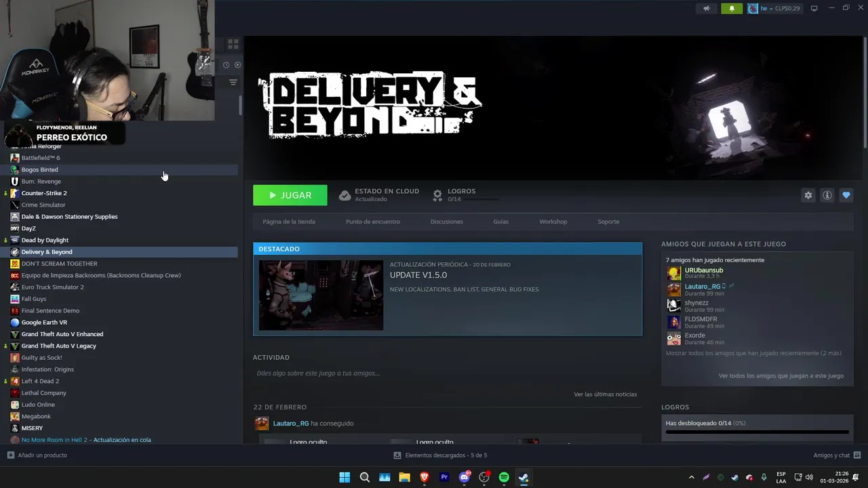Open Brave browser from the Windows taskbar
This screenshot has width=868, height=488.
425,477
